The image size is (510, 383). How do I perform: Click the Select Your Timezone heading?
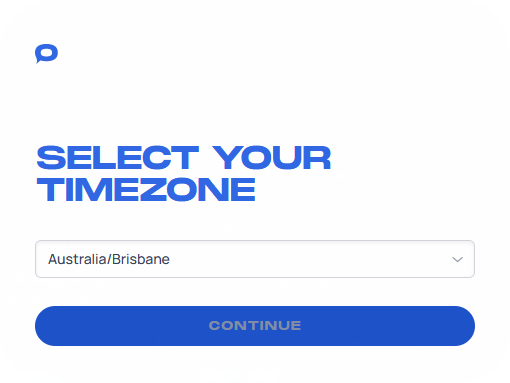(183, 173)
